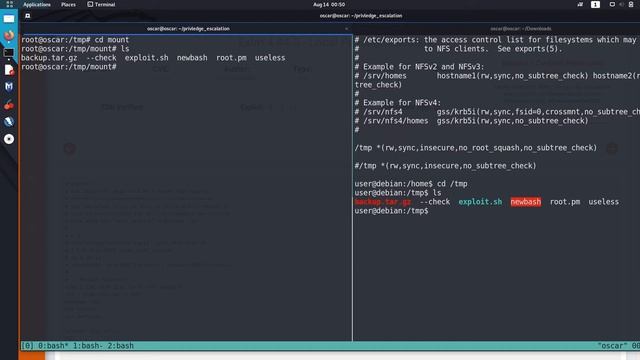Open the Places menu

(68, 4)
